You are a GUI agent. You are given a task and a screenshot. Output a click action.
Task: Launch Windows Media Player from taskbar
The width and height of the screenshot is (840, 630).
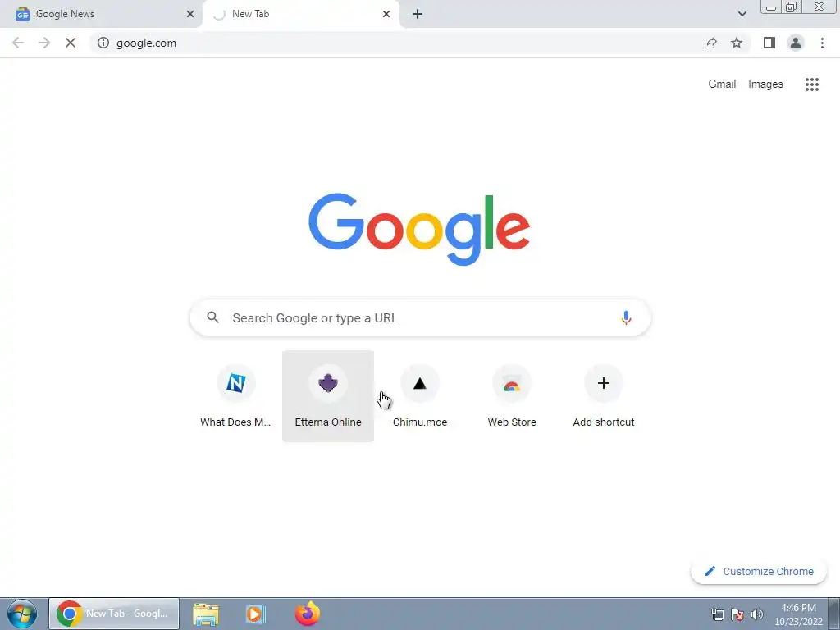(x=256, y=614)
